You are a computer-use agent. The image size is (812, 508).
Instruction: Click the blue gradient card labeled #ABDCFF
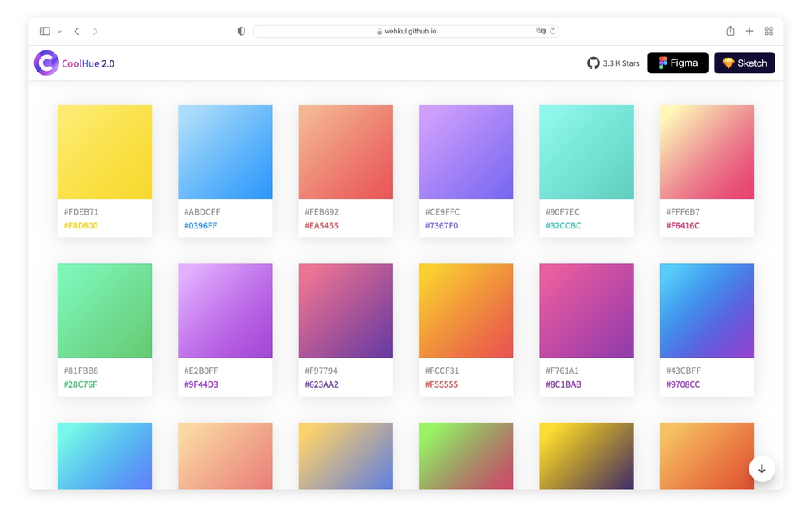225,151
